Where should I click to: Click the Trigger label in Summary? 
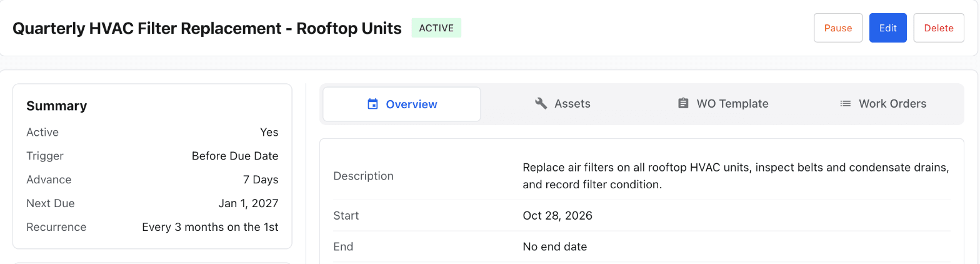(x=45, y=156)
